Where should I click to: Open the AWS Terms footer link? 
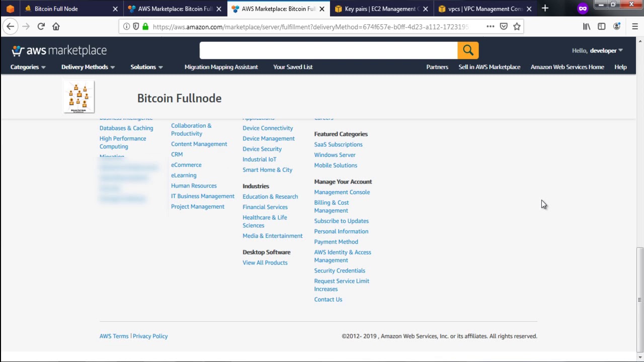[x=114, y=336]
